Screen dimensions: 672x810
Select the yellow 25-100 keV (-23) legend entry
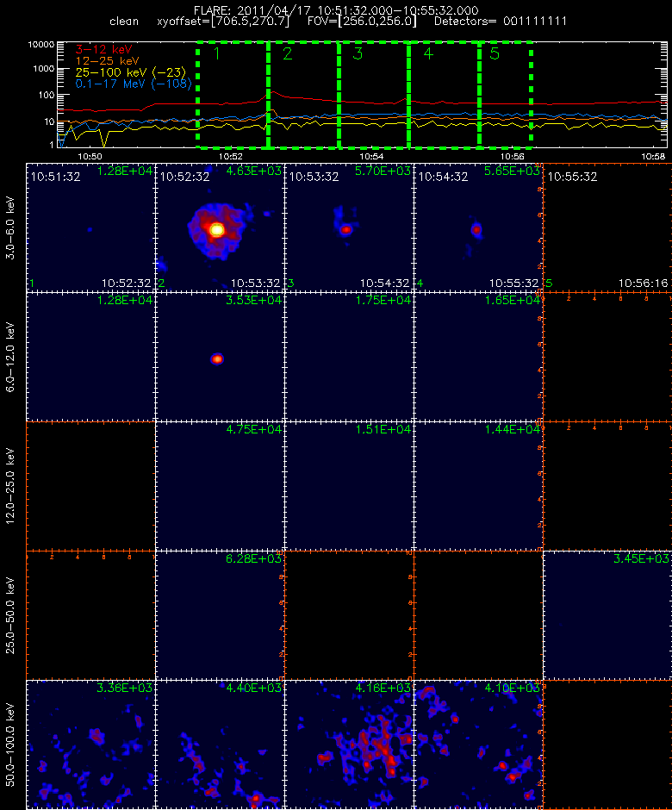pos(131,72)
